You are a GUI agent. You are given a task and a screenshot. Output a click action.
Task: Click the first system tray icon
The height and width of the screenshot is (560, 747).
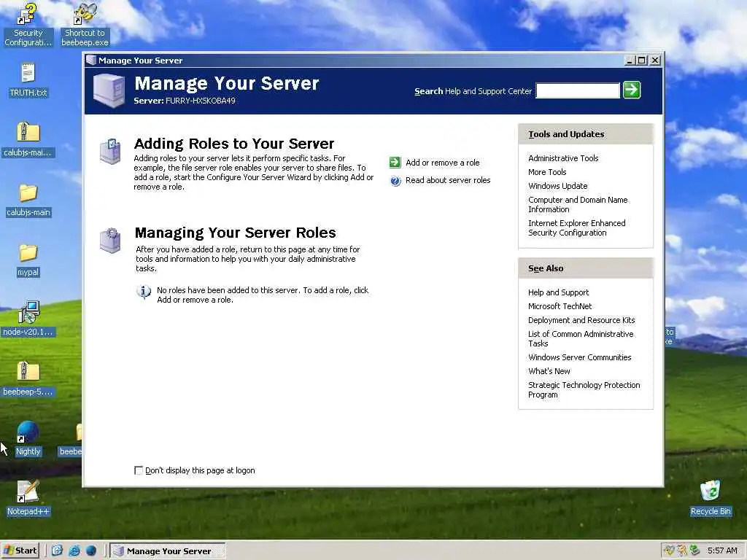670,551
